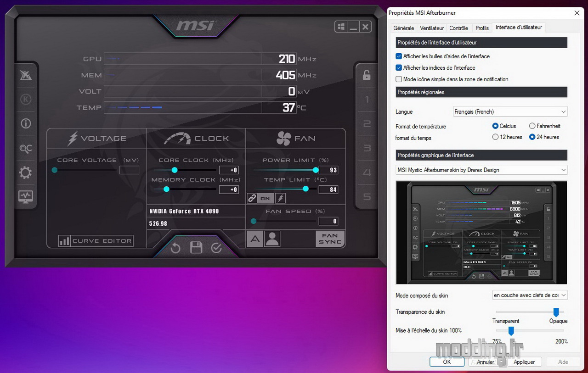Launch Kombustor K icon in sidebar
Screen dimensions: 588x373
pyautogui.click(x=26, y=99)
